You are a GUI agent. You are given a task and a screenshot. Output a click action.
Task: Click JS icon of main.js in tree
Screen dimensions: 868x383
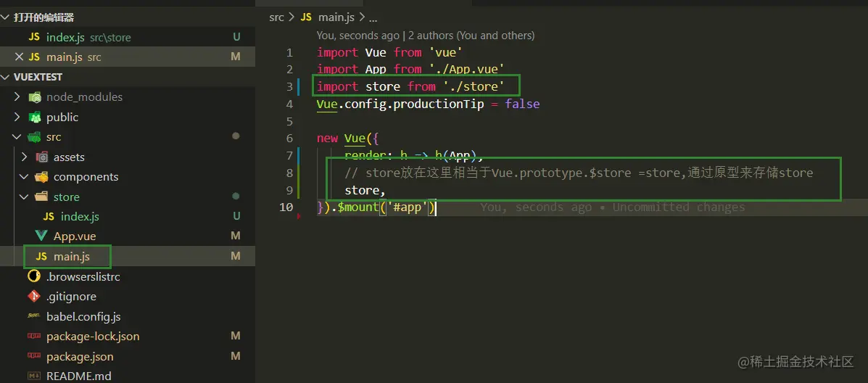tap(41, 257)
